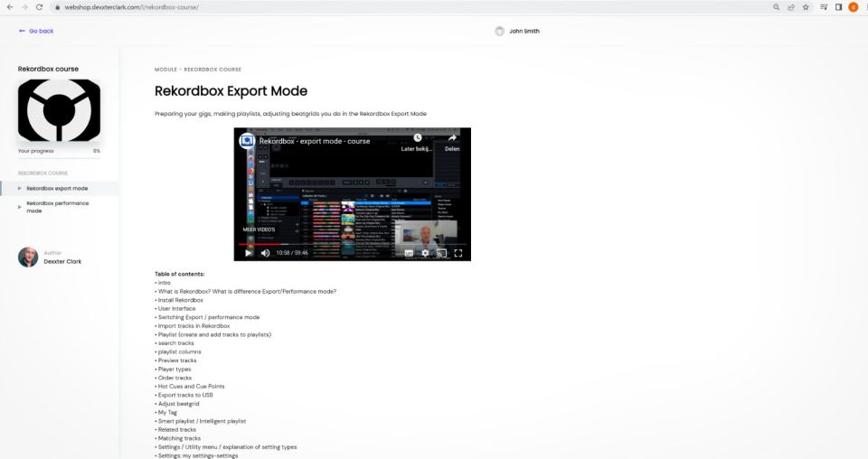Click the Rekordbox Export Mode heading
The height and width of the screenshot is (459, 868).
[x=231, y=90]
